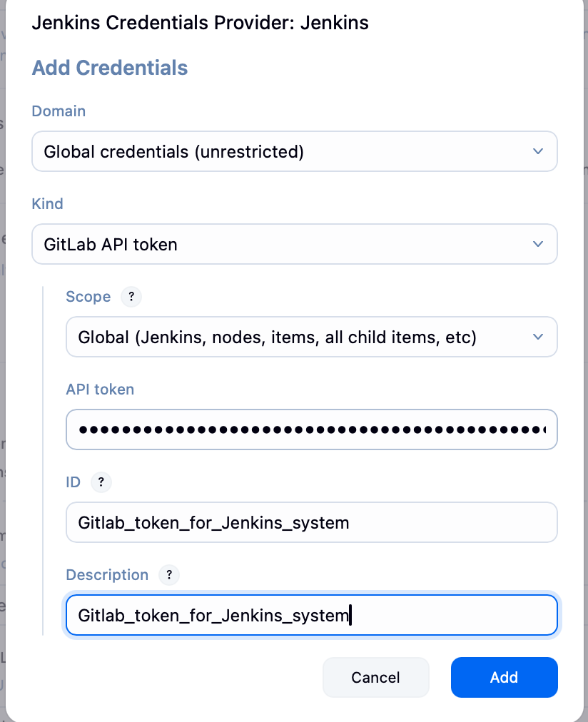Open help for the Scope field
The height and width of the screenshot is (722, 588).
pos(131,297)
